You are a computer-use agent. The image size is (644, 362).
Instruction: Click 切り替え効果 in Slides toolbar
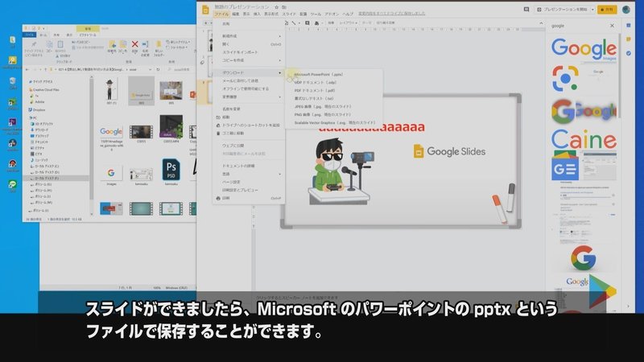pyautogui.click(x=386, y=23)
